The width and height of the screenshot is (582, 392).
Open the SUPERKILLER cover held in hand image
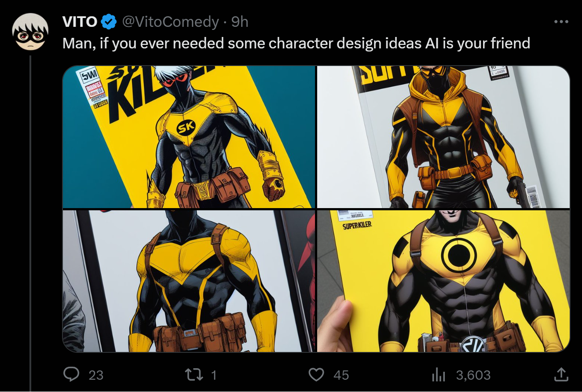coord(443,281)
